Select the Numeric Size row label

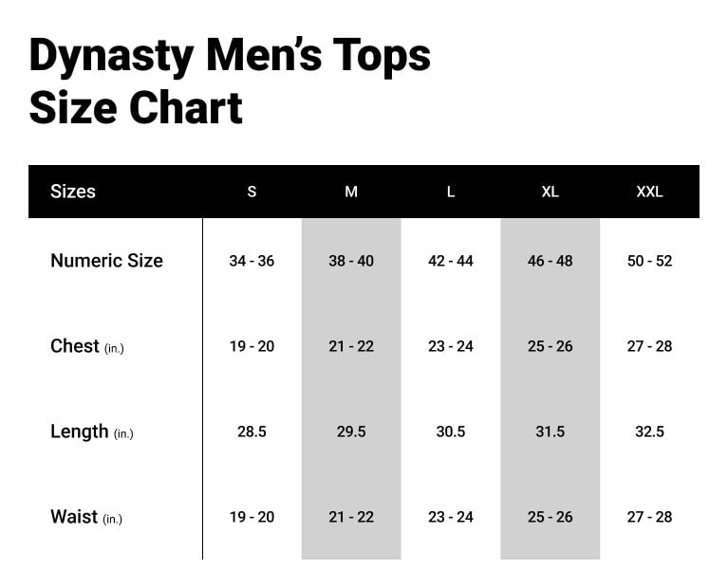pyautogui.click(x=106, y=261)
